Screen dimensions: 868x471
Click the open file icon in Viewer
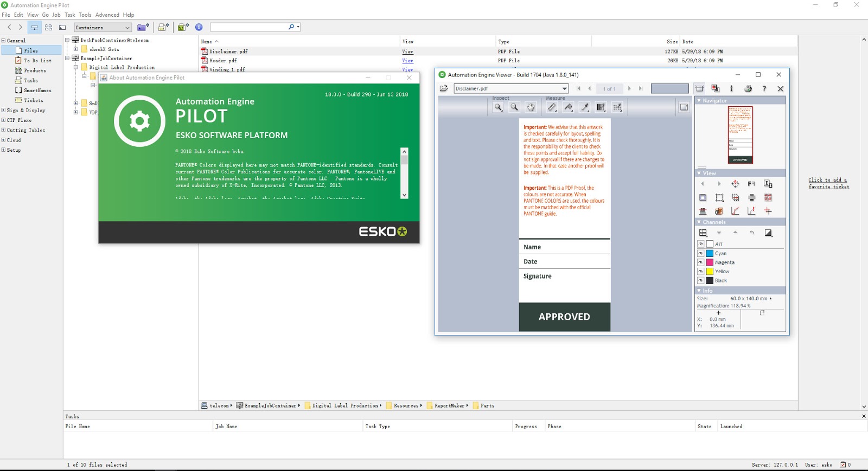tap(444, 88)
